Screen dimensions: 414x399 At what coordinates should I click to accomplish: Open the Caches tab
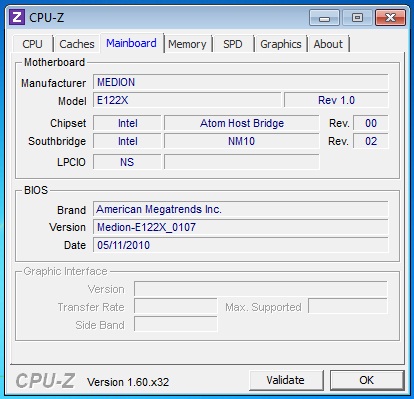pyautogui.click(x=77, y=44)
